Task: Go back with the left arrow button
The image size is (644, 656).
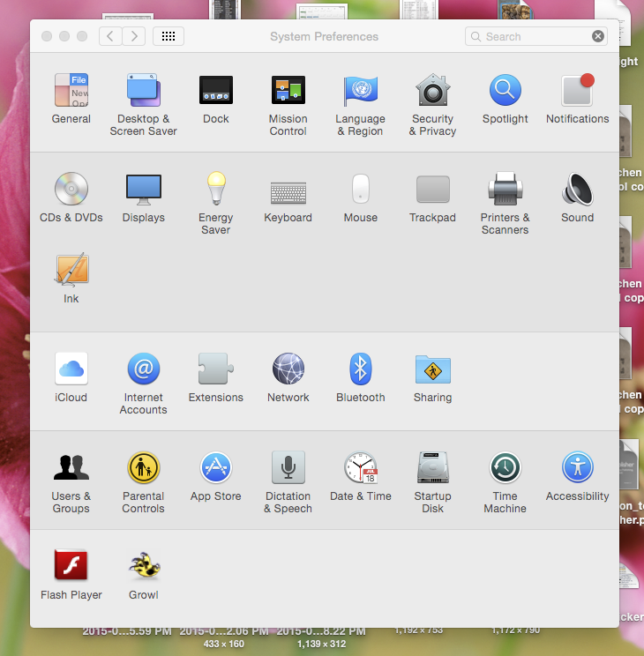Action: click(110, 36)
